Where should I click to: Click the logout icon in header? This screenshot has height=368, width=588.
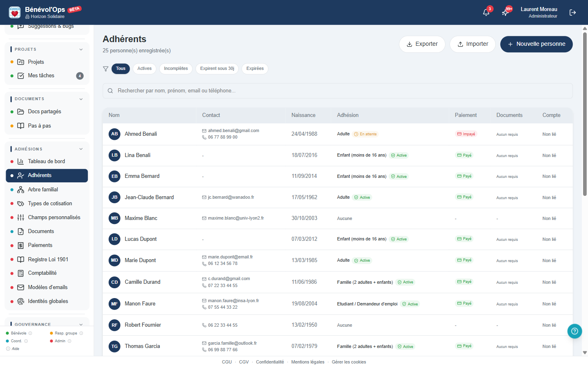point(572,13)
